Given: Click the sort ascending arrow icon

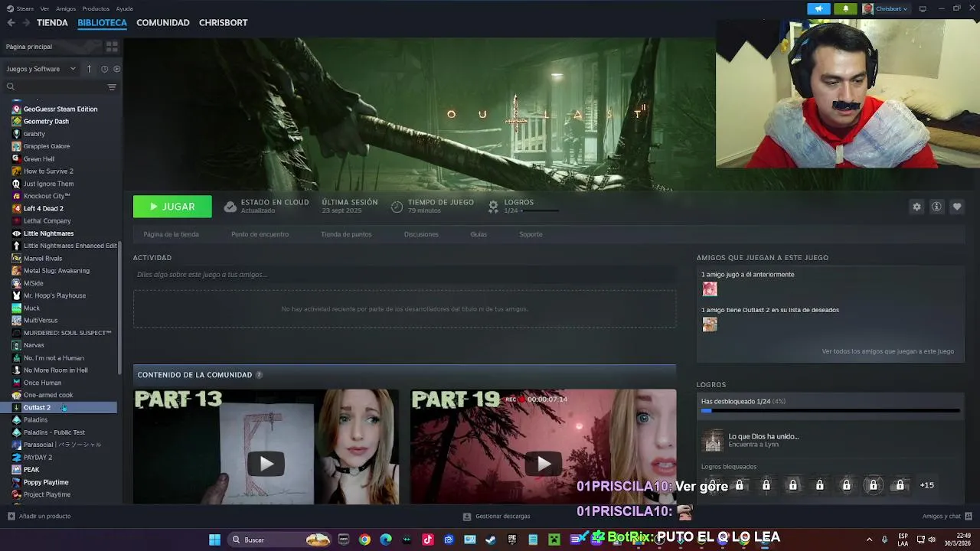Looking at the screenshot, I should (x=89, y=69).
